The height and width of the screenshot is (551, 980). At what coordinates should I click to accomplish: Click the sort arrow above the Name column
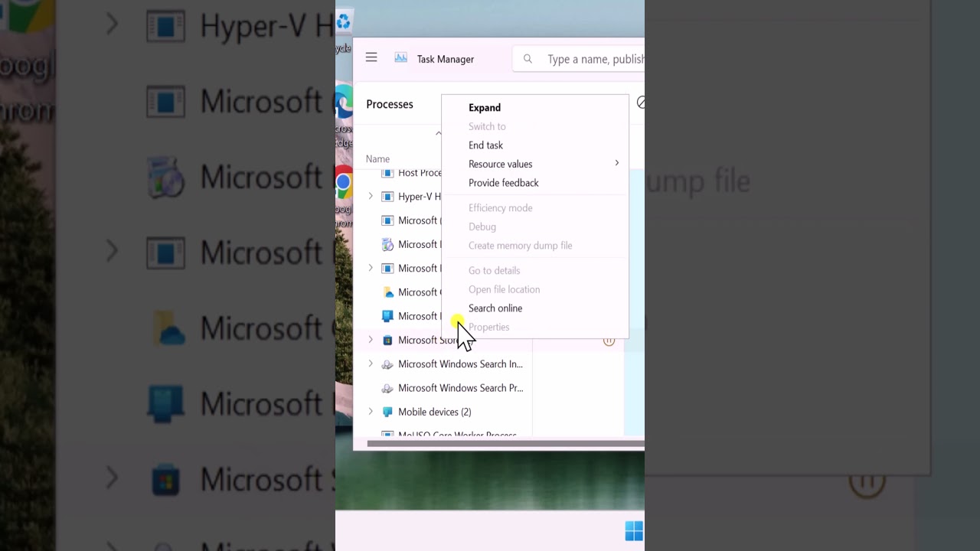pyautogui.click(x=439, y=133)
